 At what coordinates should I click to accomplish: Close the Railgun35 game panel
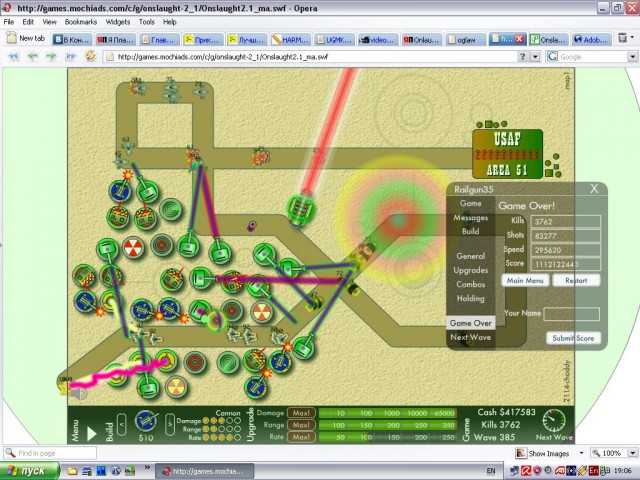pos(594,189)
